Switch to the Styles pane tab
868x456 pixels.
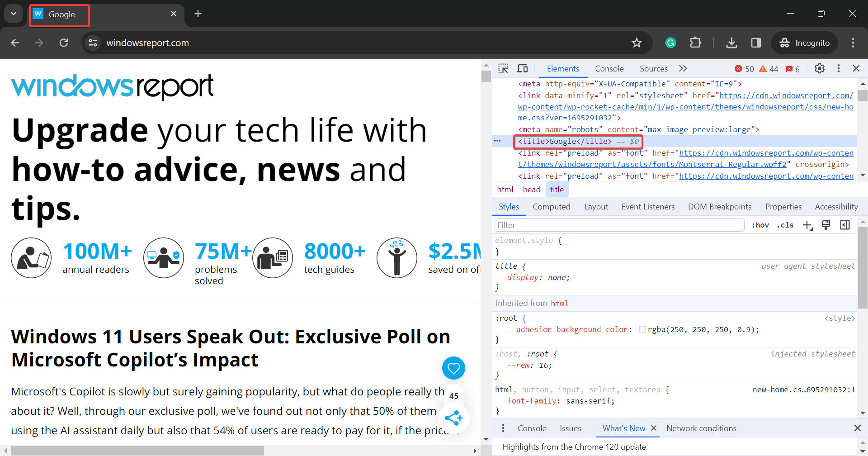[x=509, y=207]
